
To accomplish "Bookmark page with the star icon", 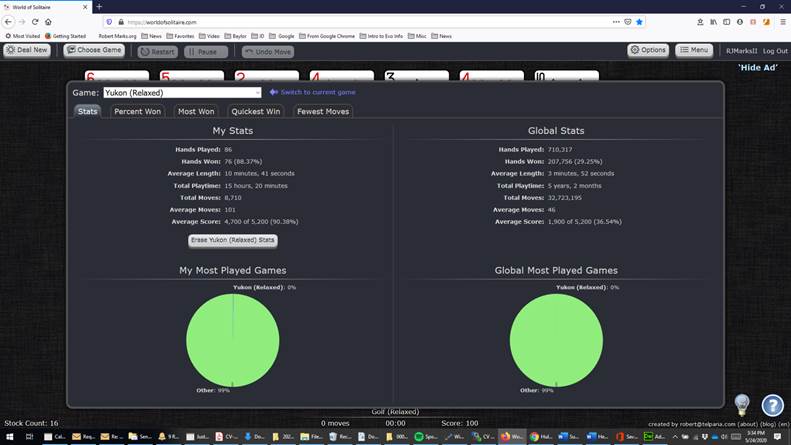I will (640, 21).
